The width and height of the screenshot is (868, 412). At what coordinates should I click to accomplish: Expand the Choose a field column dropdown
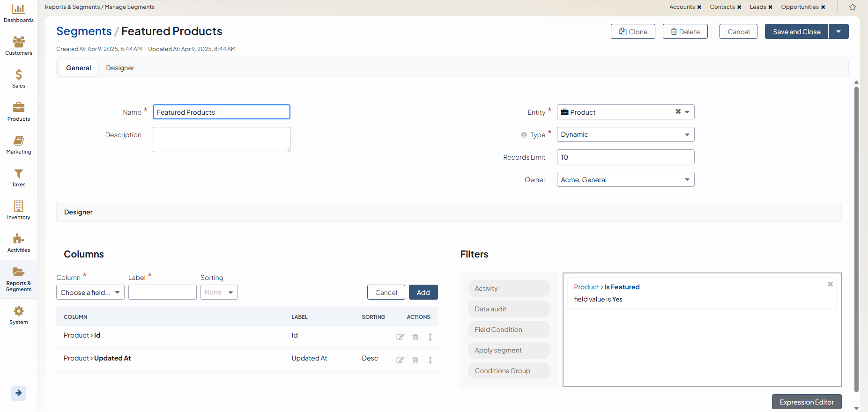click(90, 292)
